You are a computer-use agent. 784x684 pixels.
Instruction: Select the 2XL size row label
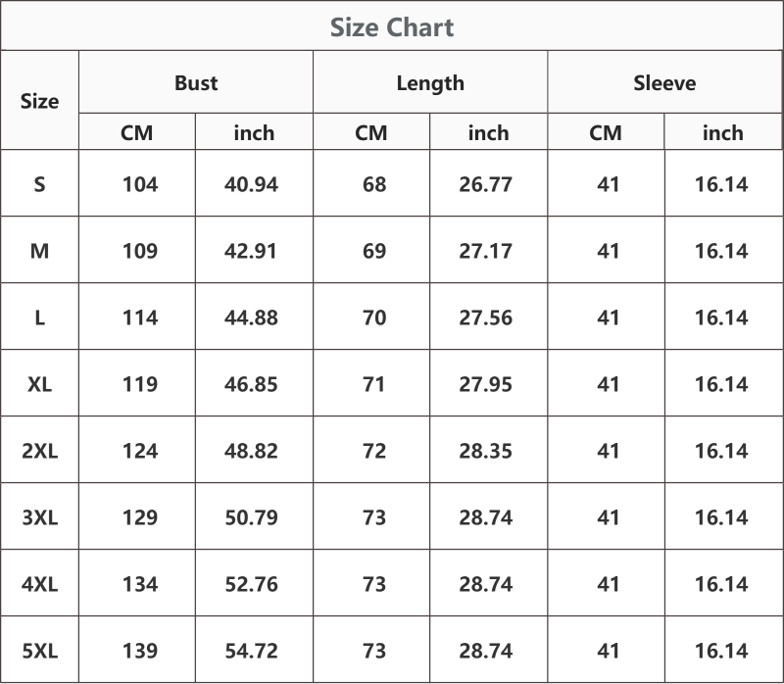(x=39, y=451)
